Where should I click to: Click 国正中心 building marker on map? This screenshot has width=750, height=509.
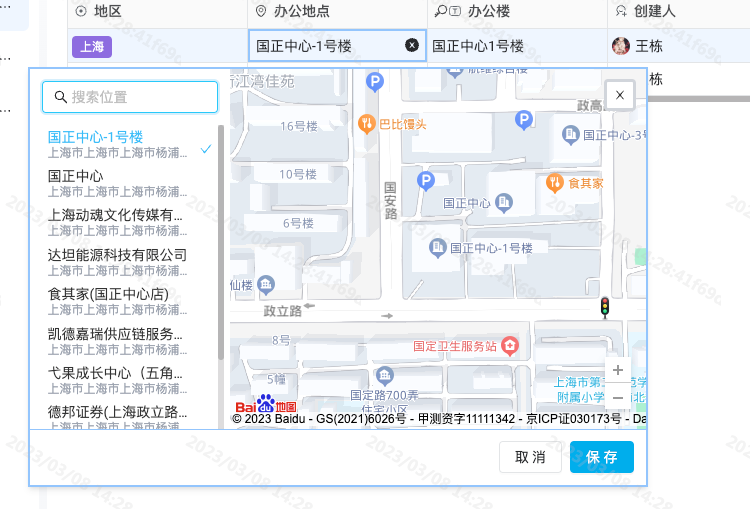coord(504,203)
